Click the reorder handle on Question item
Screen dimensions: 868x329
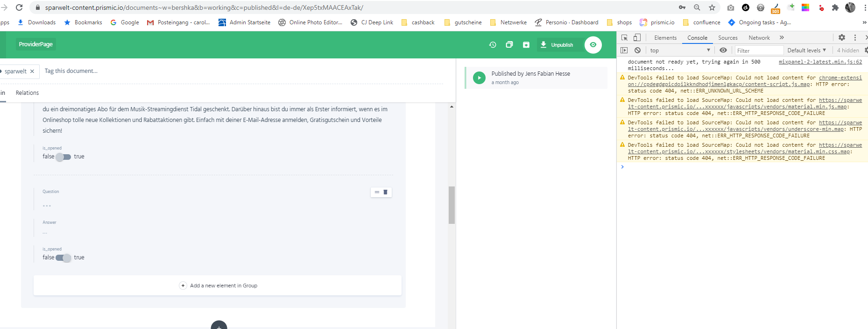pos(377,192)
